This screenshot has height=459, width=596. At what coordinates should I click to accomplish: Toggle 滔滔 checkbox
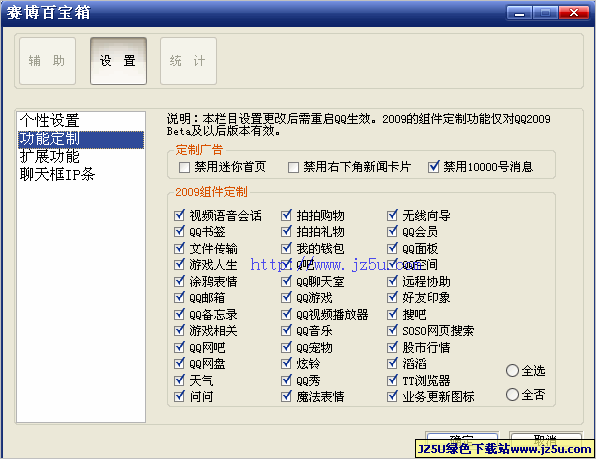[x=392, y=364]
